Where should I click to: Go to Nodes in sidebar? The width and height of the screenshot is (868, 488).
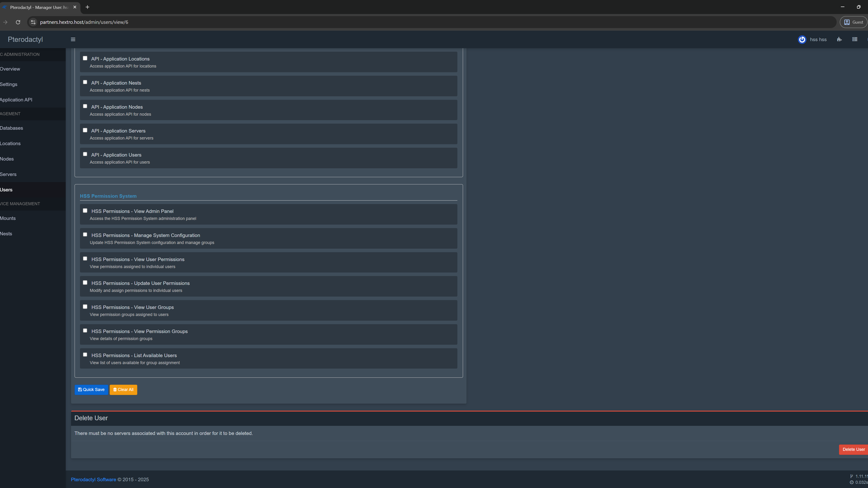(x=7, y=159)
